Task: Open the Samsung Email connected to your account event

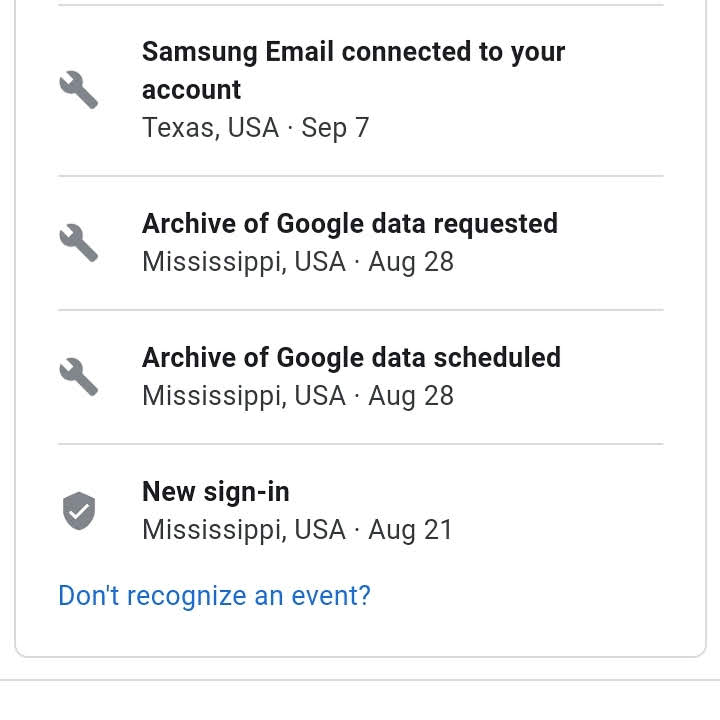Action: (361, 90)
